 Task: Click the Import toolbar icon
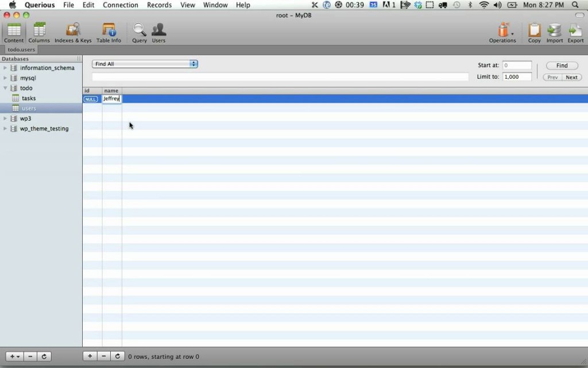pos(555,32)
